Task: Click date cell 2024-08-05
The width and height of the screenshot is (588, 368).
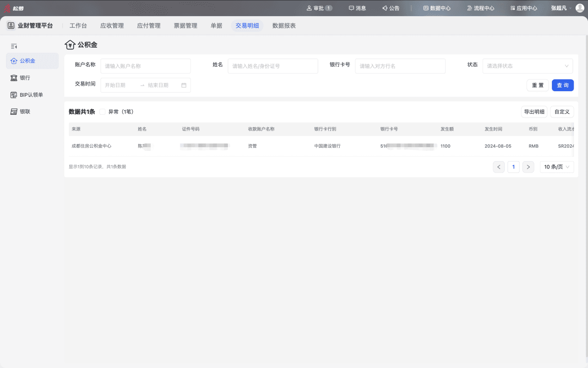Action: click(x=498, y=146)
